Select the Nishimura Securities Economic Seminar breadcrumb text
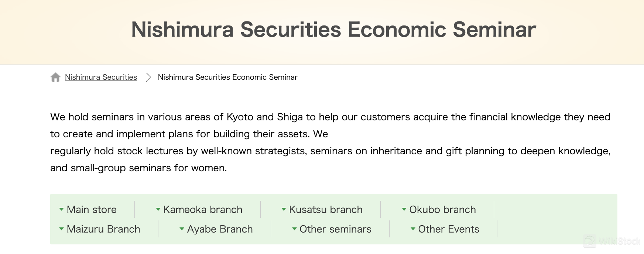Viewport: 644px width, 254px height. click(227, 77)
